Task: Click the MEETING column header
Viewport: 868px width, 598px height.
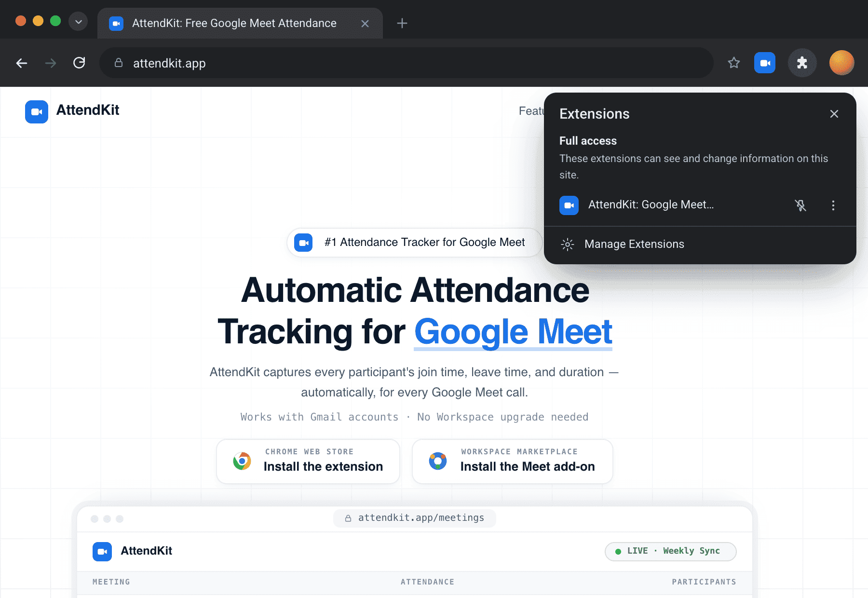Action: pyautogui.click(x=111, y=582)
